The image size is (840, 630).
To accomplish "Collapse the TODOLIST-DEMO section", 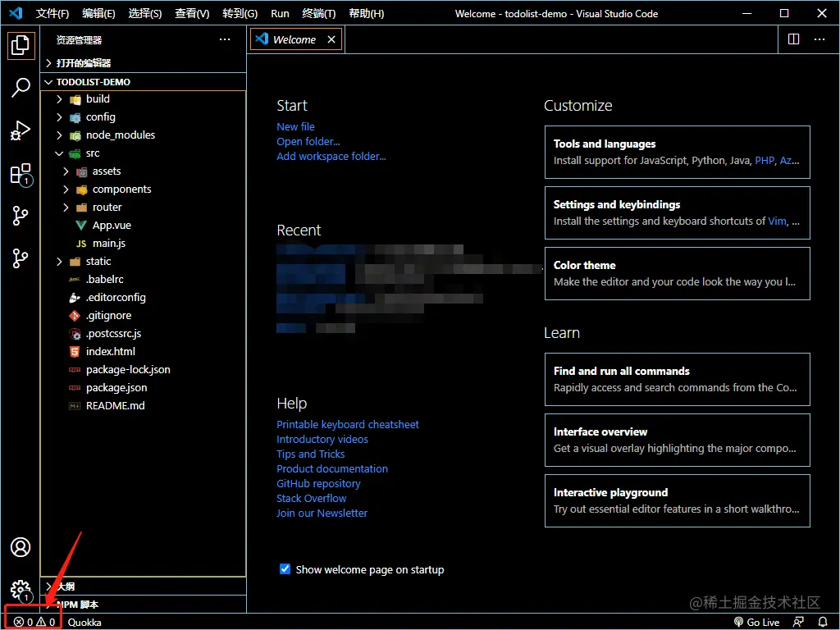I will coord(144,82).
